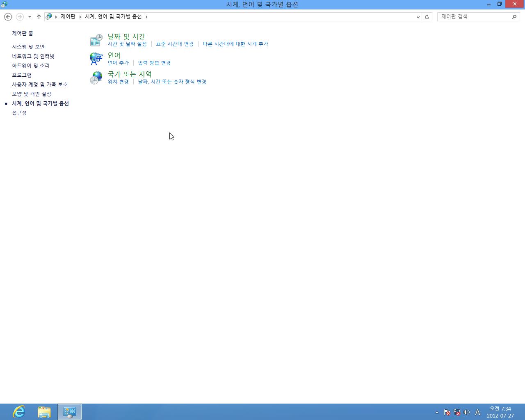Viewport: 525px width, 420px height.
Task: Launch Internet Explorer from taskbar
Action: tap(19, 412)
